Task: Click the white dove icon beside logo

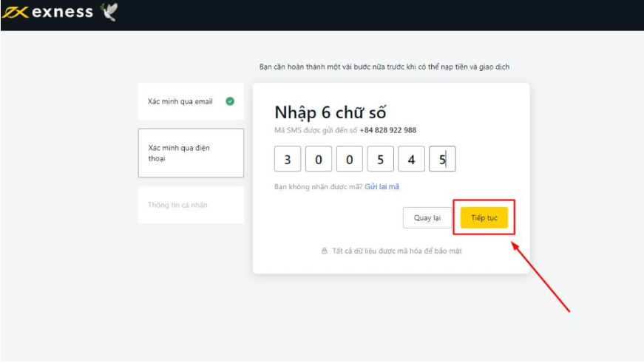Action: pos(109,12)
